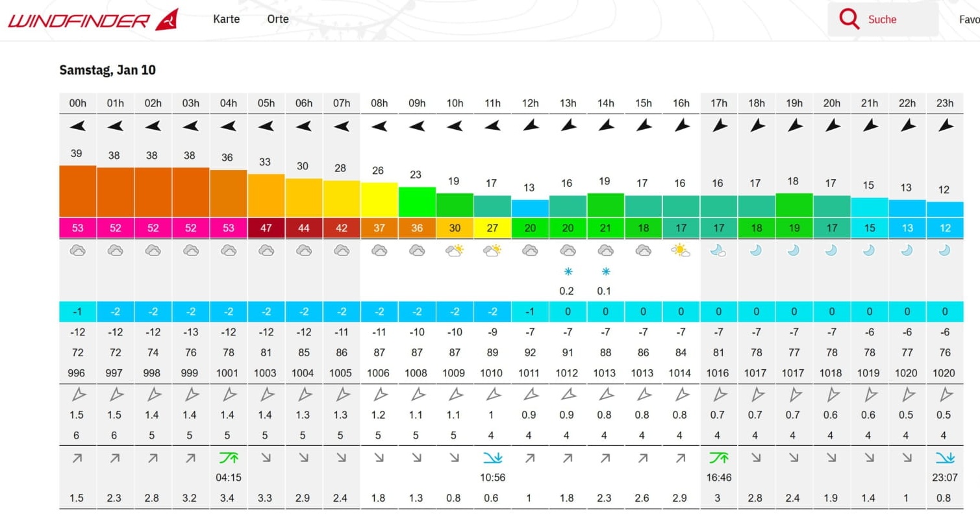Screen dimensions: 980x525
Task: Click the moon icon at 23h
Action: [x=945, y=250]
